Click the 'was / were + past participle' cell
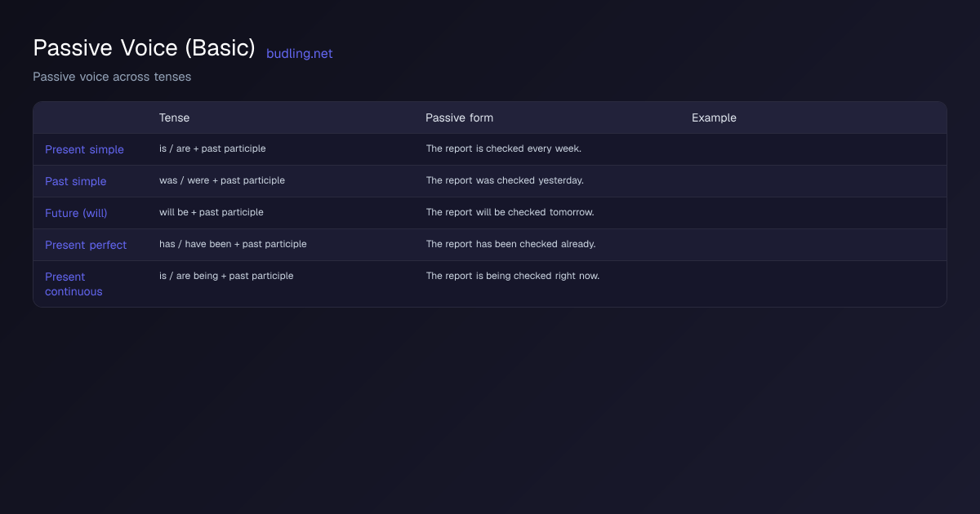The image size is (980, 514). 222,180
